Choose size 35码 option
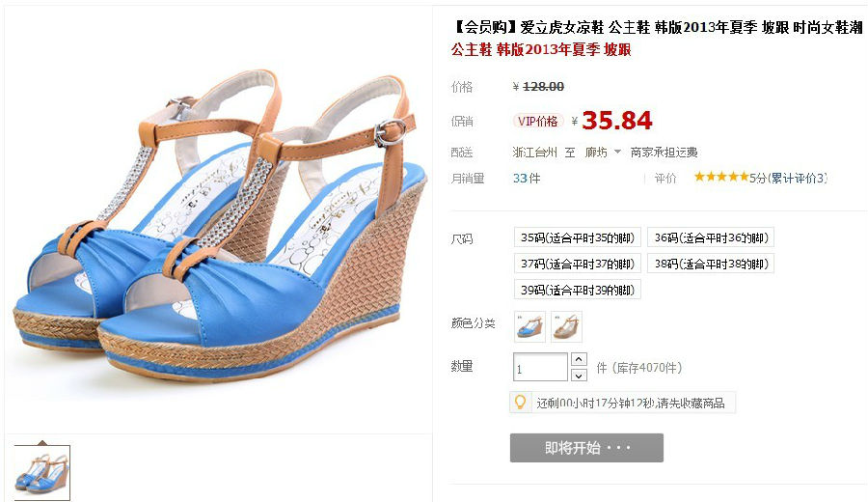Screen dimensions: 868x502 (578, 237)
